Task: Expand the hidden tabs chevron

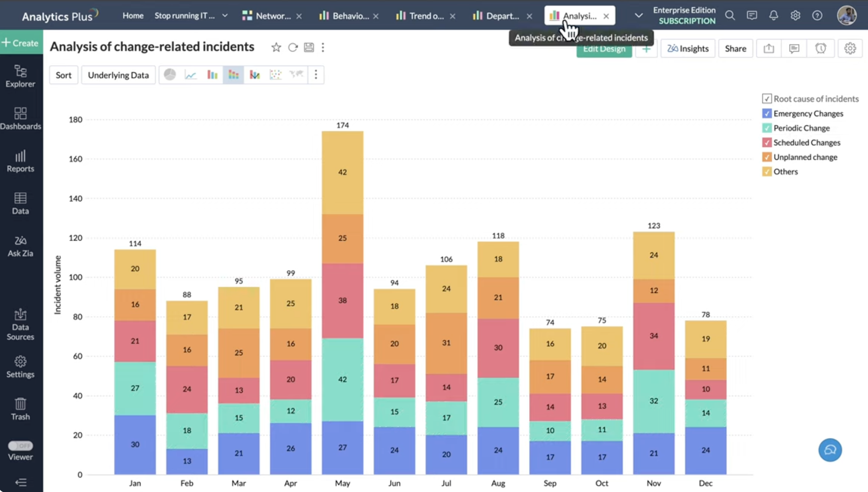Action: (x=638, y=16)
